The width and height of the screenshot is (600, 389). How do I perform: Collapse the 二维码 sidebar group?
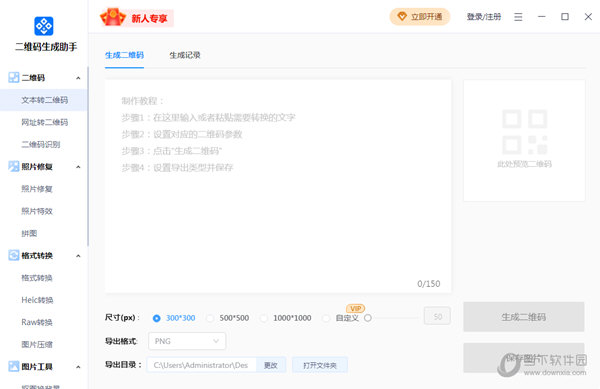[x=78, y=78]
